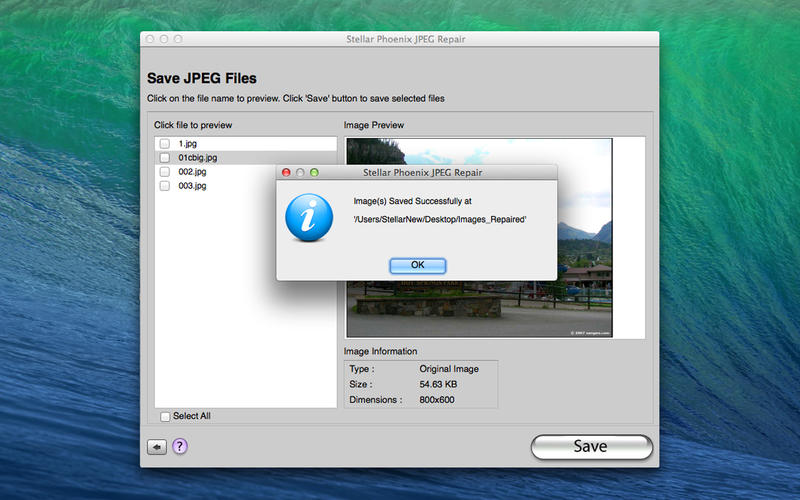800x500 pixels.
Task: Click the '800x600' dimensions value
Action: tap(437, 399)
